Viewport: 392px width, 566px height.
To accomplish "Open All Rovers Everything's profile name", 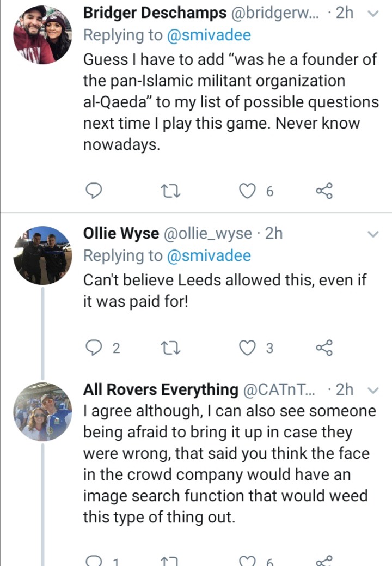I will click(160, 389).
